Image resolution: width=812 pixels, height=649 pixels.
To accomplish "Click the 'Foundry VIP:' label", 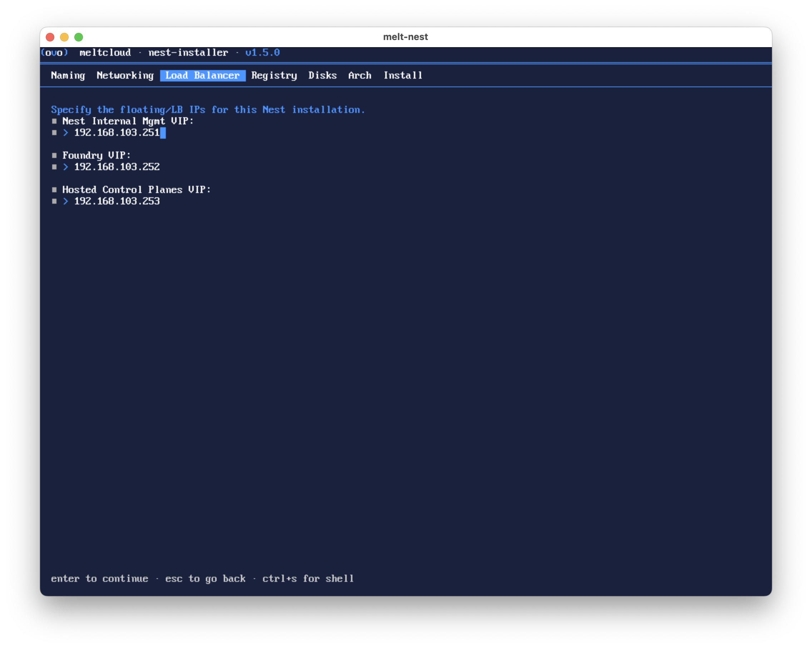I will tap(96, 155).
